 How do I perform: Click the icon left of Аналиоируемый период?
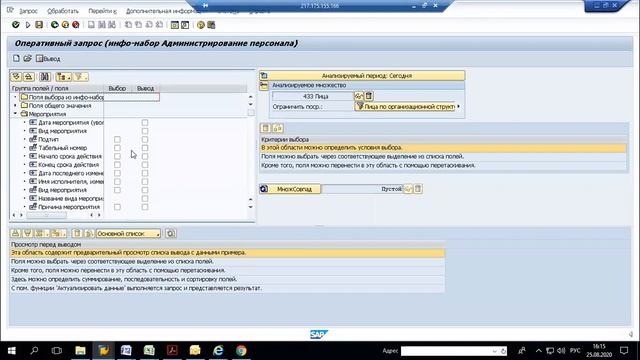(264, 76)
